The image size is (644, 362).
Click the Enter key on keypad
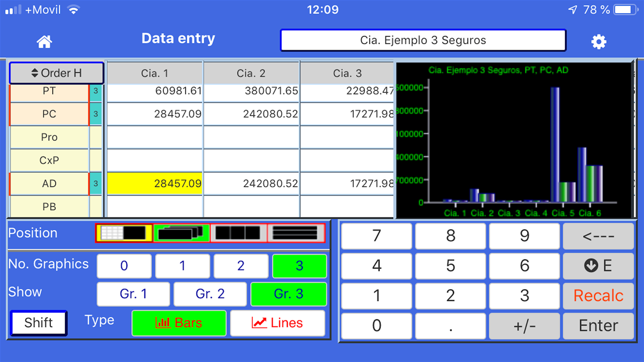pyautogui.click(x=598, y=326)
